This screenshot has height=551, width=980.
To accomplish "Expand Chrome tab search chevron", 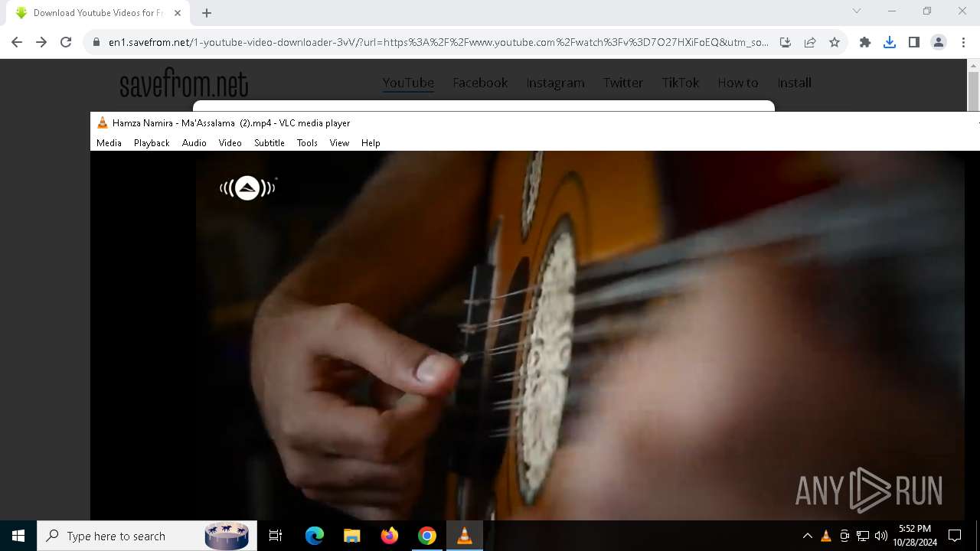I will 857,11.
